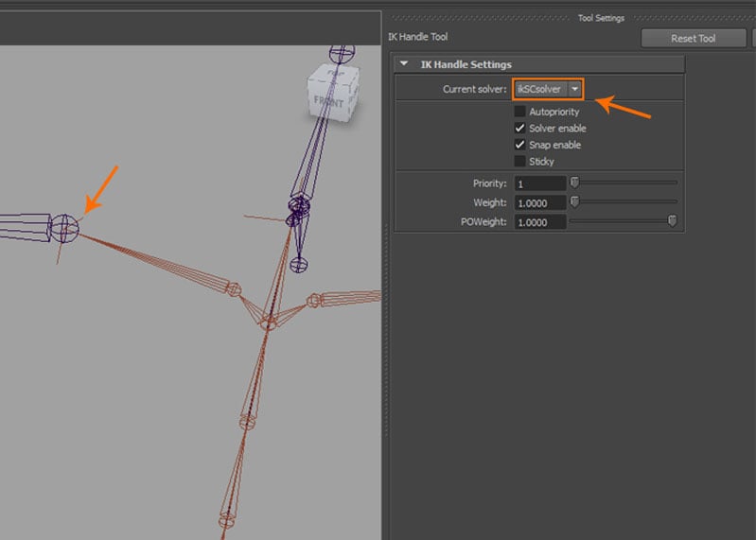Turn off the Snap enable checkbox
Viewport: 756px width, 540px height.
519,145
